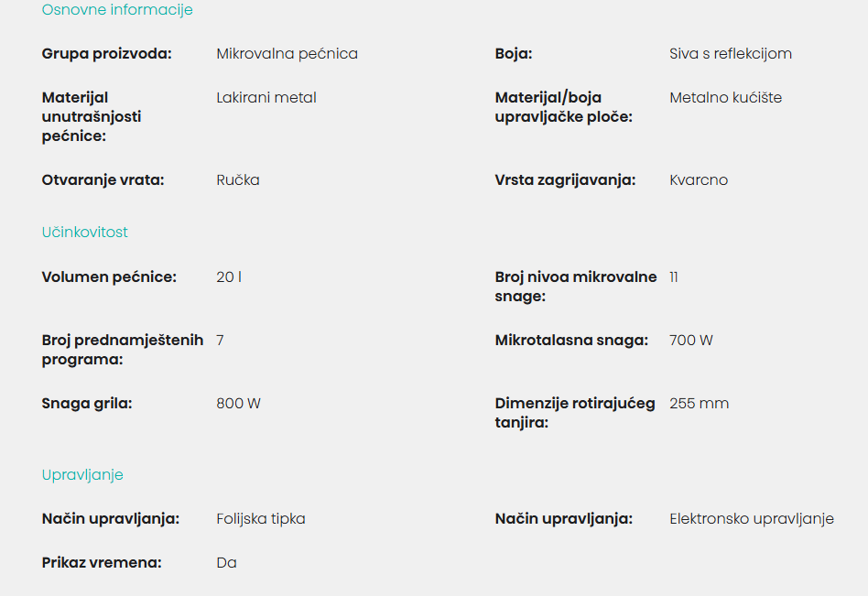Screen dimensions: 868x596
Task: Click the 20 l volume value
Action: click(229, 276)
